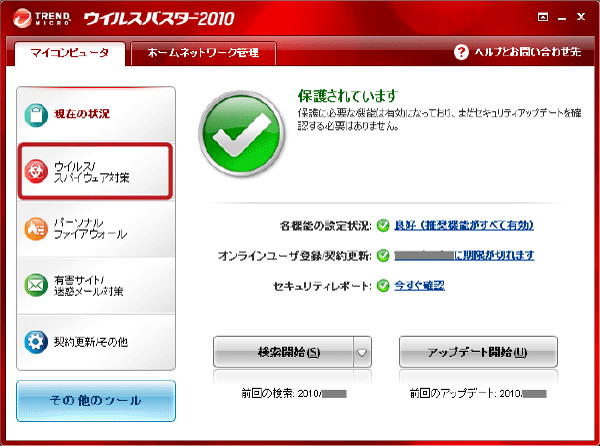The image size is (600, 446).
Task: Open ウイルス/スパイウェア対策 section
Action: (96, 171)
